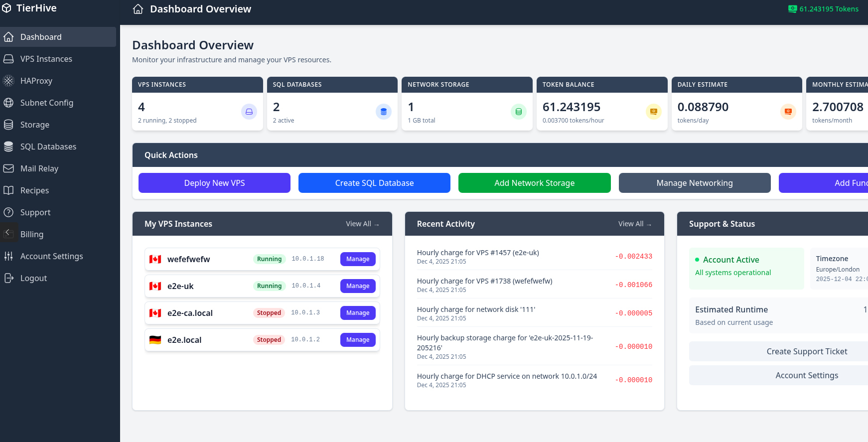Image resolution: width=868 pixels, height=442 pixels.
Task: Click the Recipes book icon
Action: coord(8,190)
